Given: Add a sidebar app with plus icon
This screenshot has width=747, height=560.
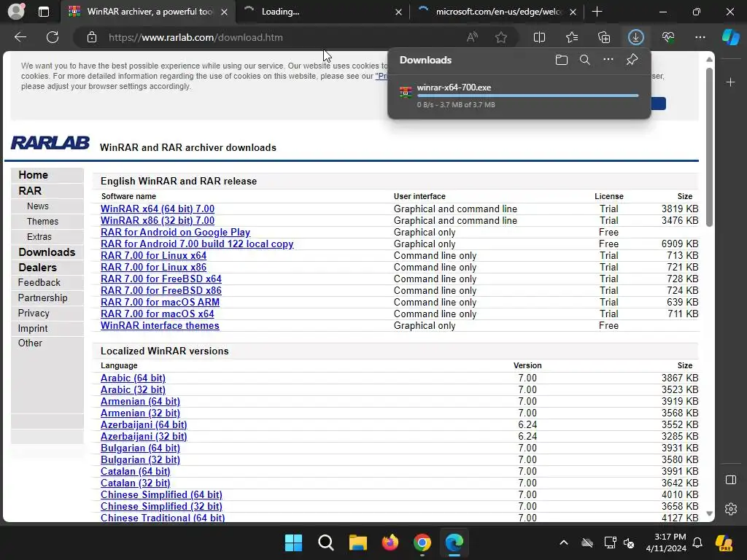Looking at the screenshot, I should coord(730,82).
